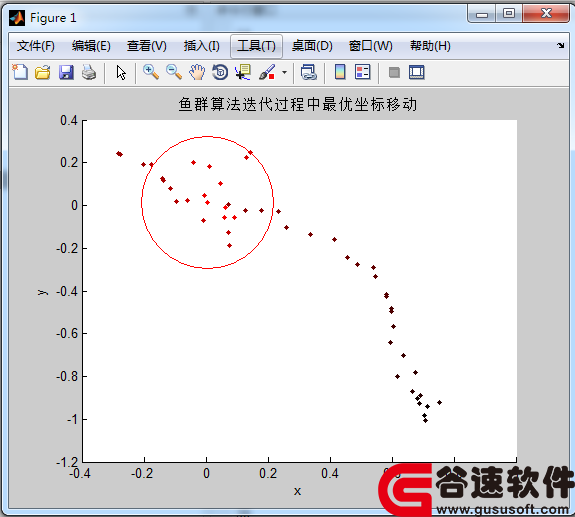Choose the Brush data tool

pyautogui.click(x=267, y=72)
